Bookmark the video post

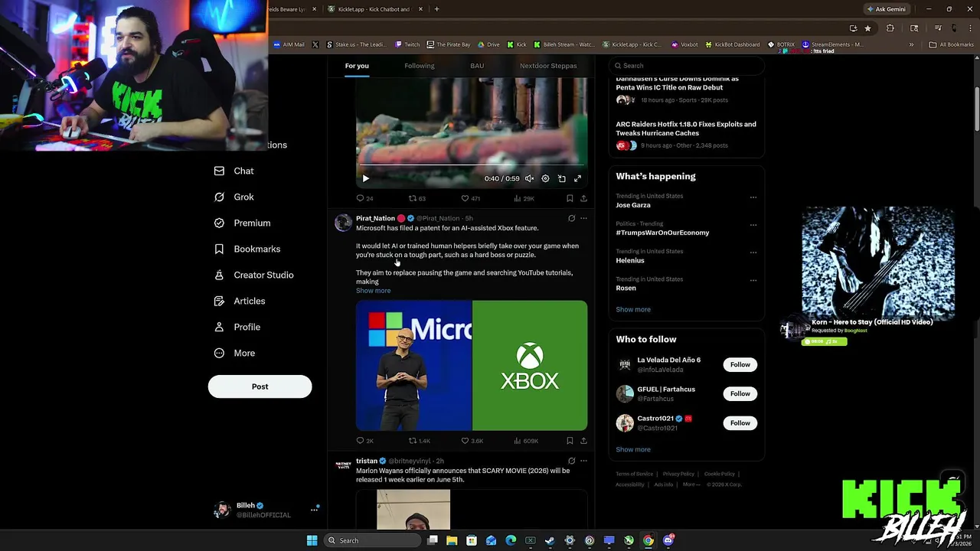coord(569,198)
